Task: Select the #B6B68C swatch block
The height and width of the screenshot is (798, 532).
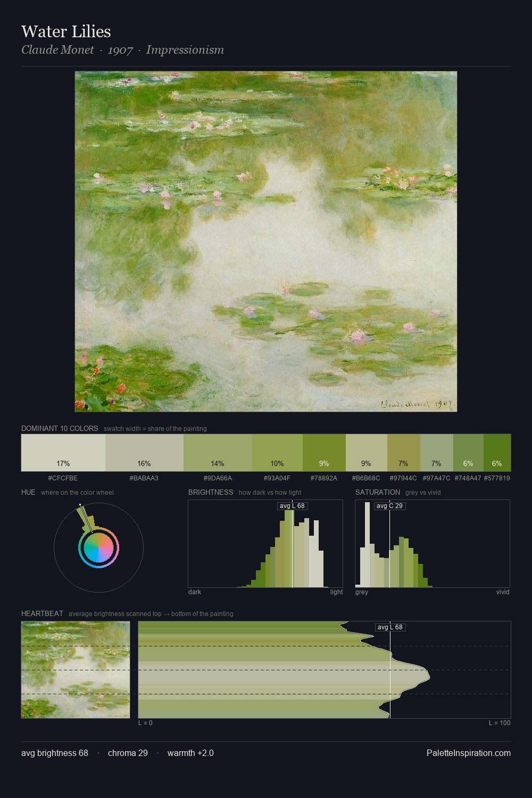Action: click(x=366, y=453)
